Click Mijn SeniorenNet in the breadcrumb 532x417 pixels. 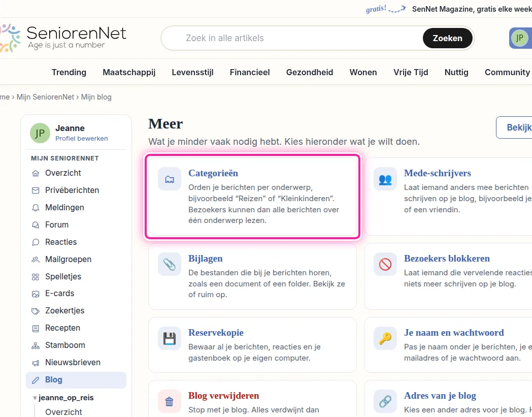coord(45,97)
